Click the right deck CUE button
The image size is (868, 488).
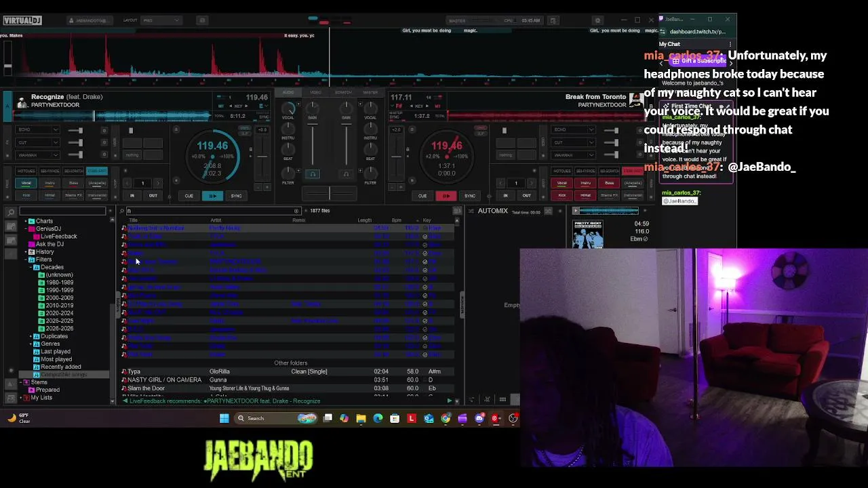(422, 196)
